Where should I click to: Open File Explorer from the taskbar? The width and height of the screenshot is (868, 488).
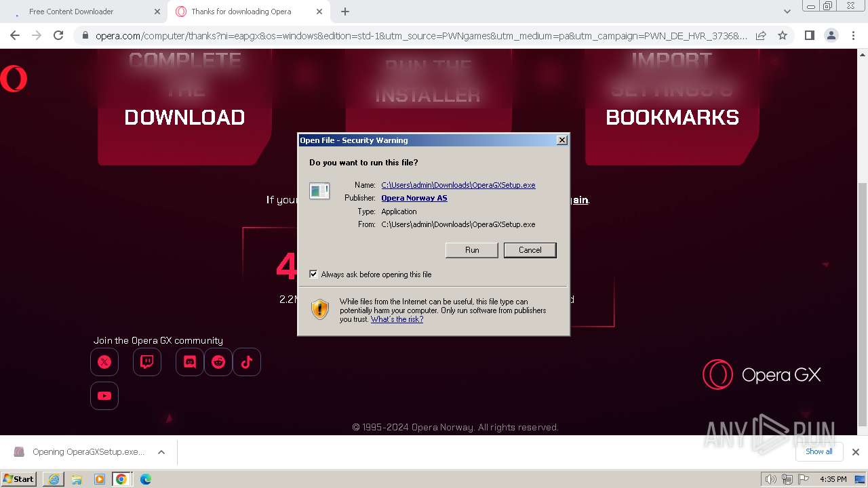[77, 479]
